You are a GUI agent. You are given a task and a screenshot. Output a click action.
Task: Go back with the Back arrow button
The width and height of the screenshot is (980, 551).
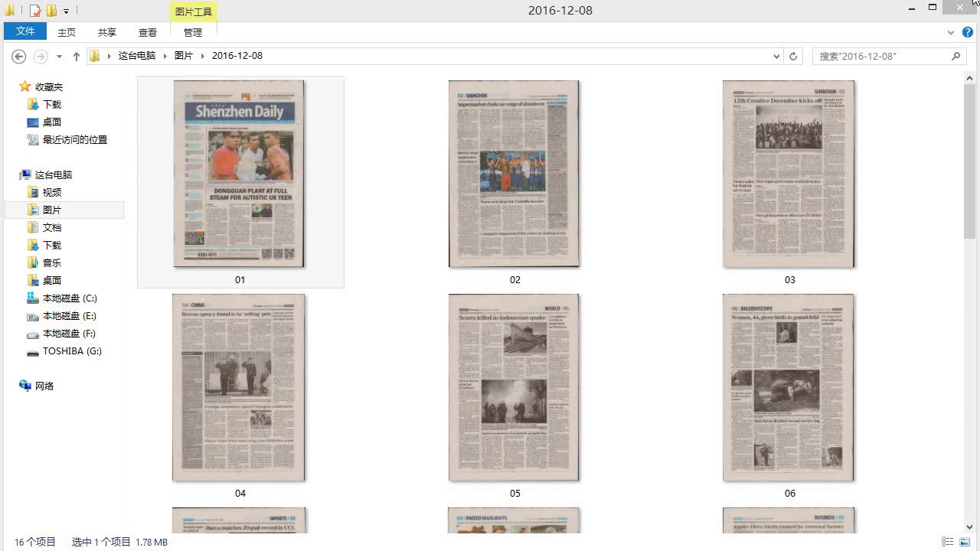[x=19, y=56]
